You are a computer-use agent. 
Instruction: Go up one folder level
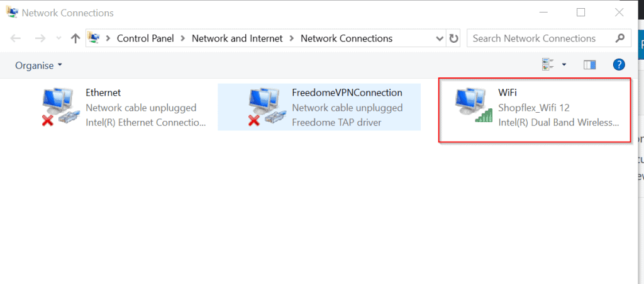(75, 38)
